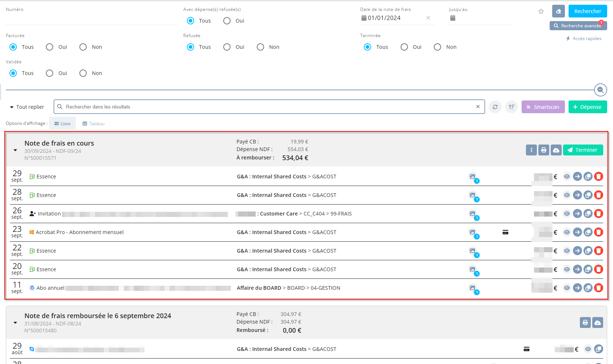Clear the results search field
The image size is (613, 364).
[x=478, y=107]
